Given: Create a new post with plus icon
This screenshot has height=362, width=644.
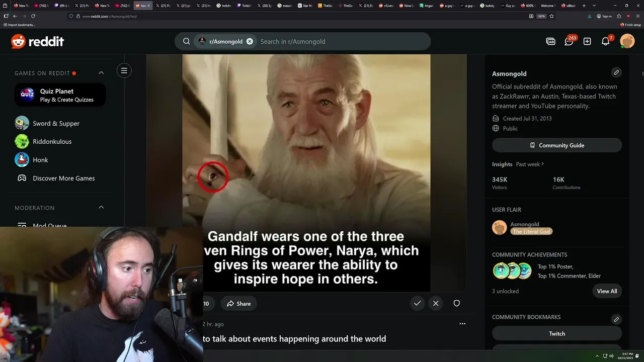Looking at the screenshot, I should (587, 42).
